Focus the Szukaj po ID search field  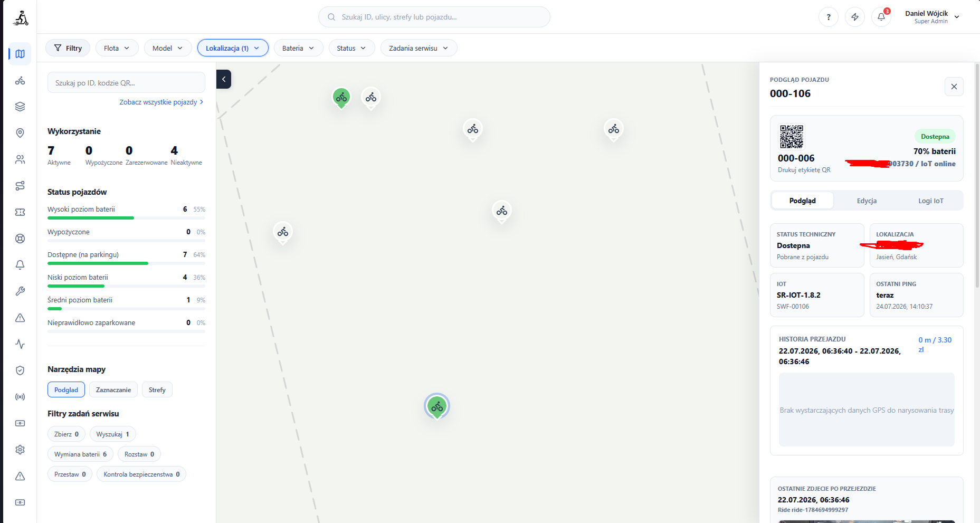(126, 82)
